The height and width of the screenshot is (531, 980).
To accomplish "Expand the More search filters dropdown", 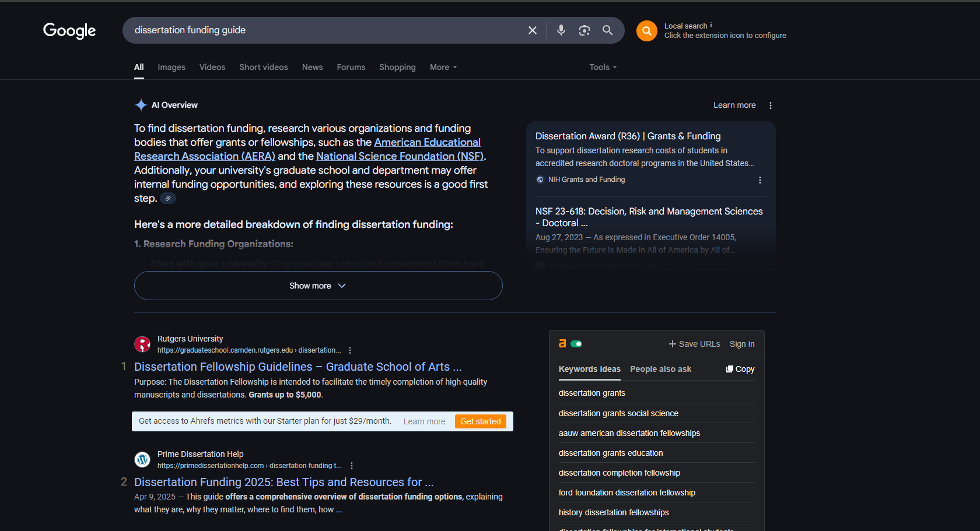I will pyautogui.click(x=443, y=67).
